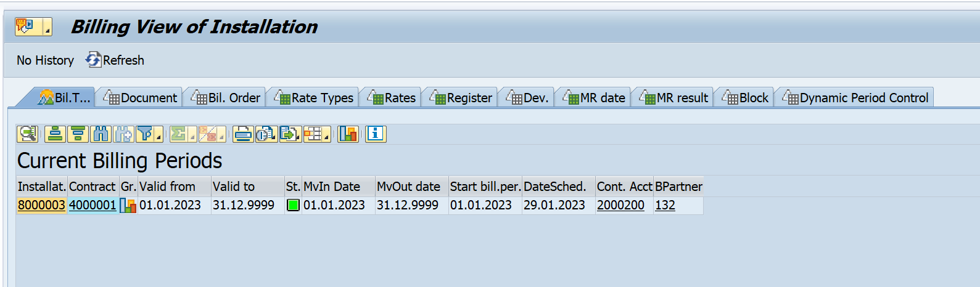Select the MvOut date column header
The image size is (980, 287).
pyautogui.click(x=412, y=187)
